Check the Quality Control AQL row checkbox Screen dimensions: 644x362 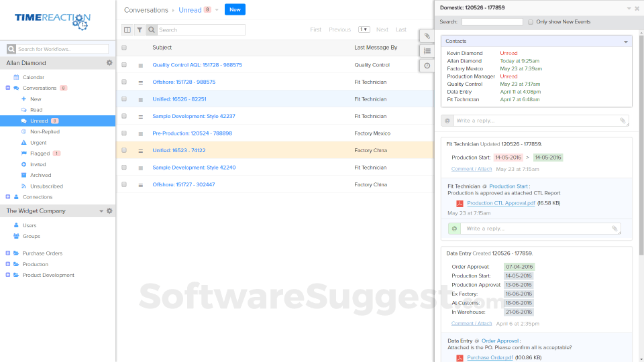pos(124,65)
